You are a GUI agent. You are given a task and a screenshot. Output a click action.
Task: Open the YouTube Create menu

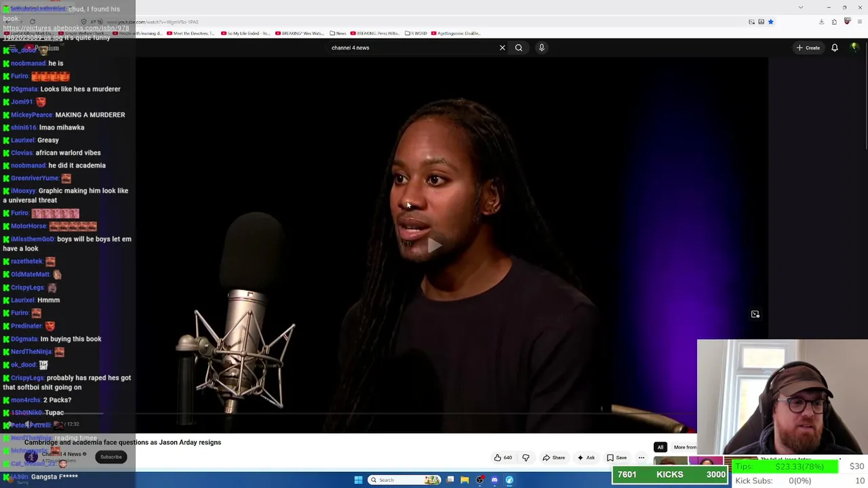pos(808,47)
